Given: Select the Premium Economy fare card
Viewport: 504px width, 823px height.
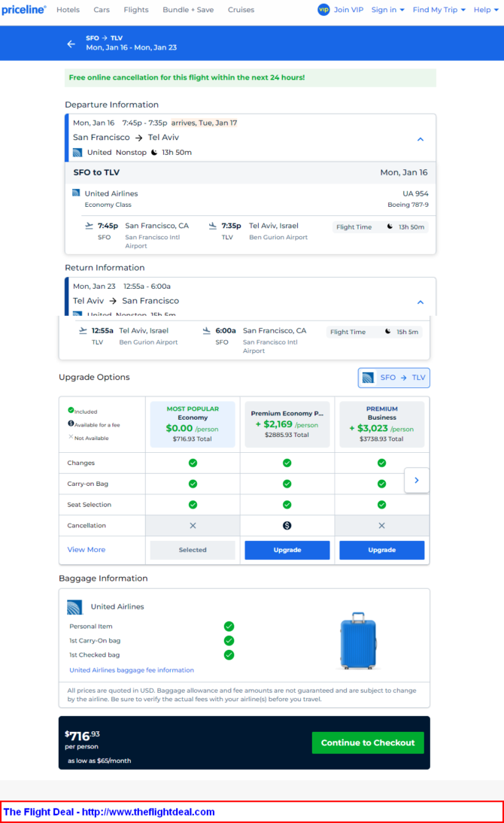Looking at the screenshot, I should [287, 424].
